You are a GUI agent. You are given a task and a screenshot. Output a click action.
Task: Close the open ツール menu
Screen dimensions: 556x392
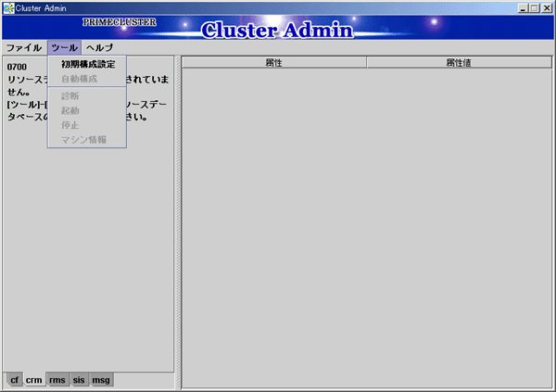[x=64, y=47]
